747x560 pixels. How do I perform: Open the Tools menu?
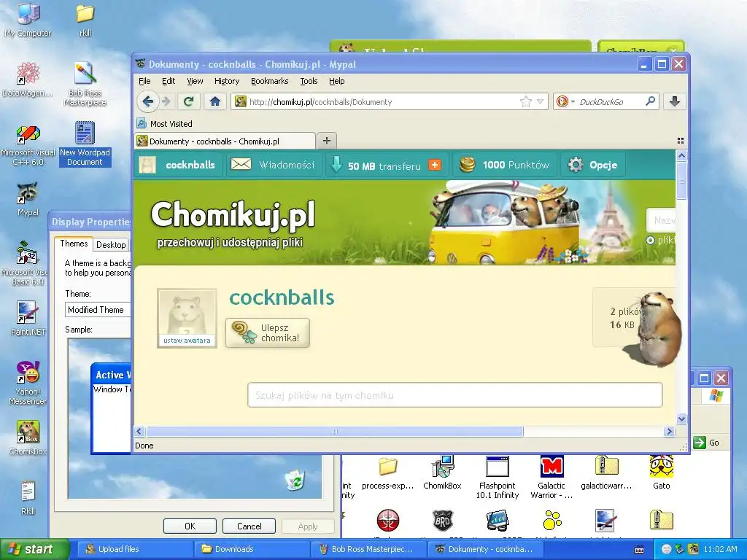[309, 81]
